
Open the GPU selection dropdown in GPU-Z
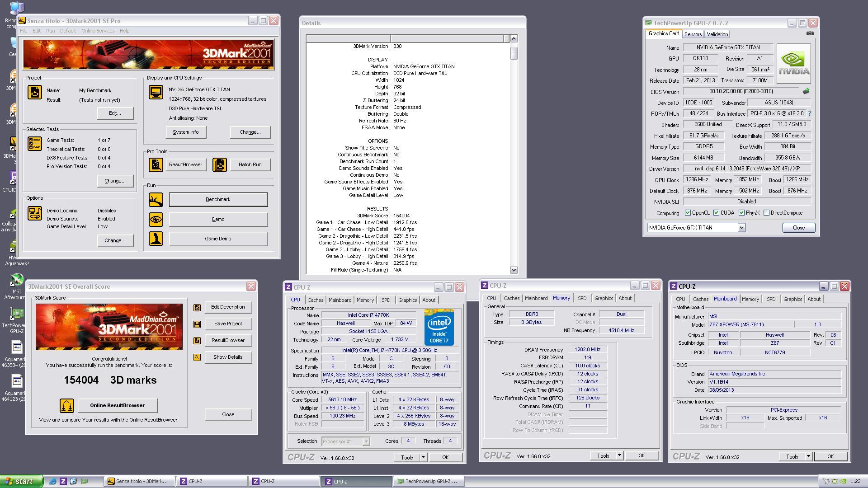741,228
